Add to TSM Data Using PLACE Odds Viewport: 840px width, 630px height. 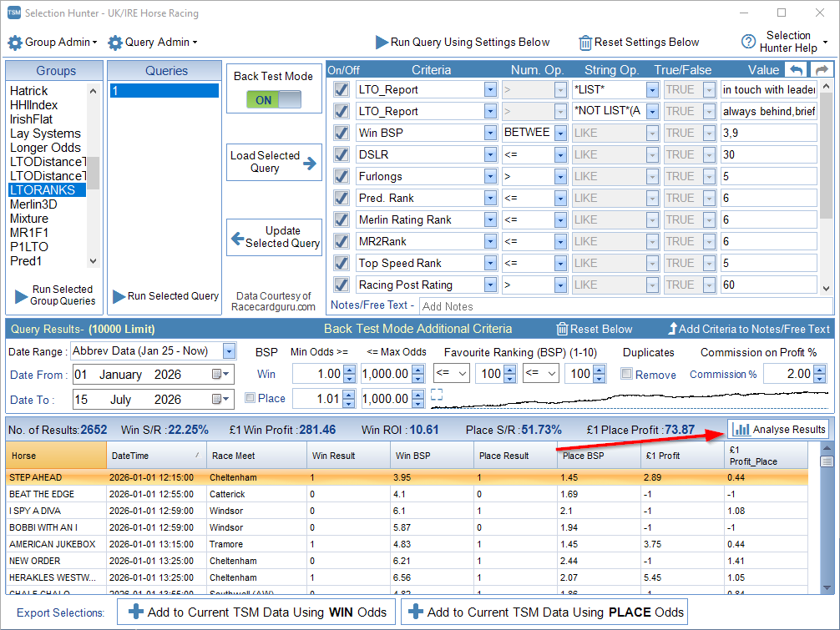coord(544,612)
